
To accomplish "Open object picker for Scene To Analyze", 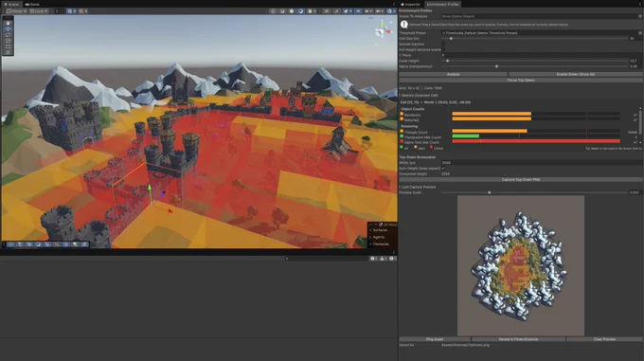I will coord(640,16).
